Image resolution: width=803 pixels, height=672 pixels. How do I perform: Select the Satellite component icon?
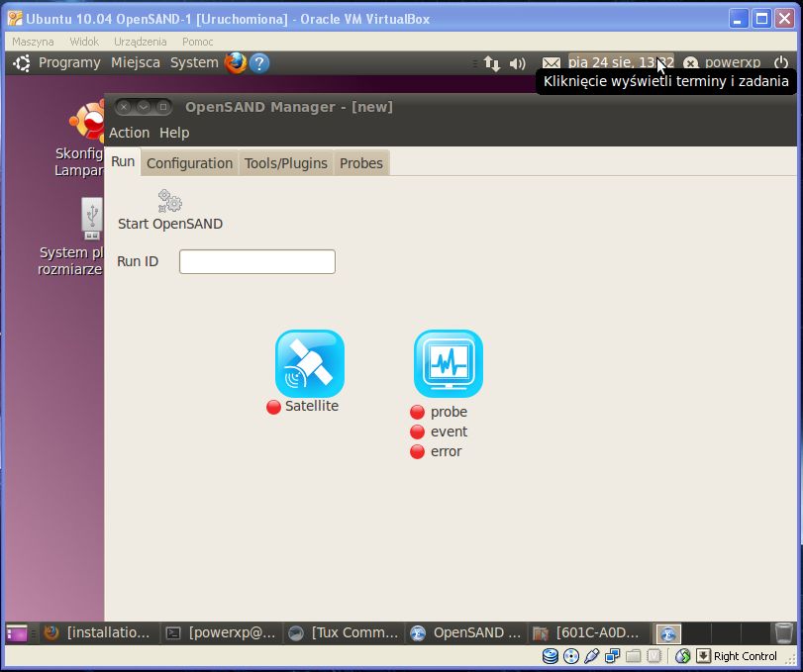310,363
